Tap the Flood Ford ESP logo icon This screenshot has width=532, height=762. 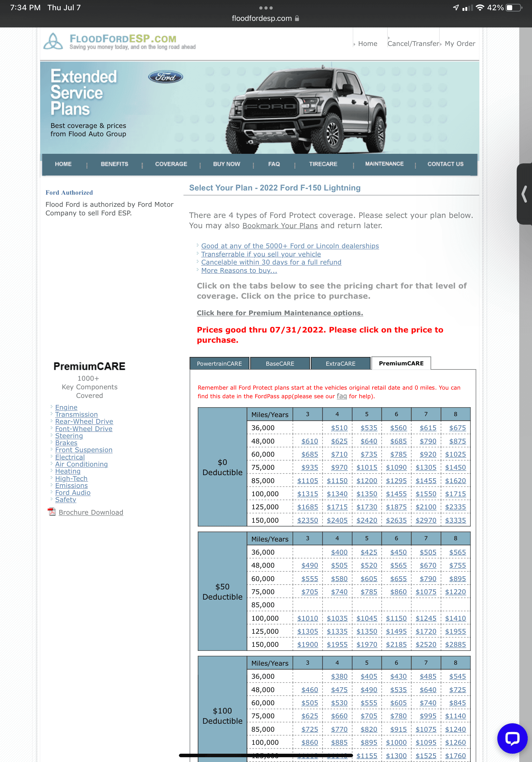[x=53, y=41]
